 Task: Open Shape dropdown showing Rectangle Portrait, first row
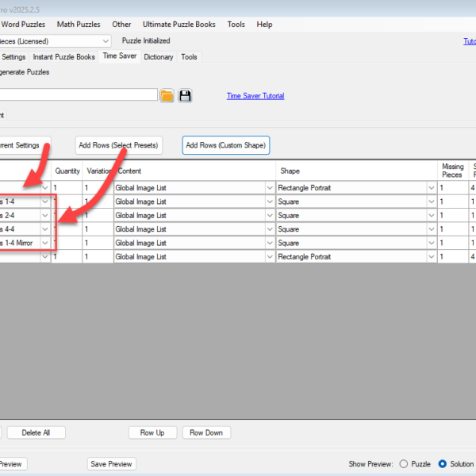(x=432, y=188)
